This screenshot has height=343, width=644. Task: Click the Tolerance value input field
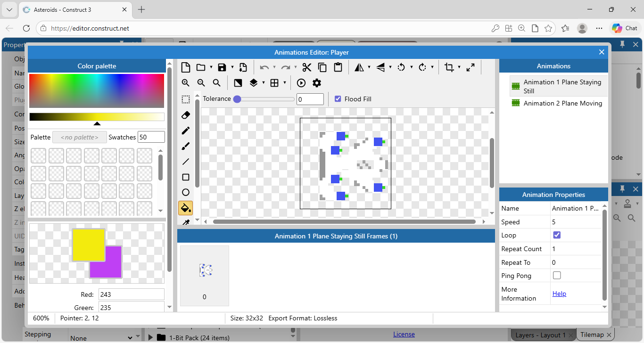(x=310, y=99)
